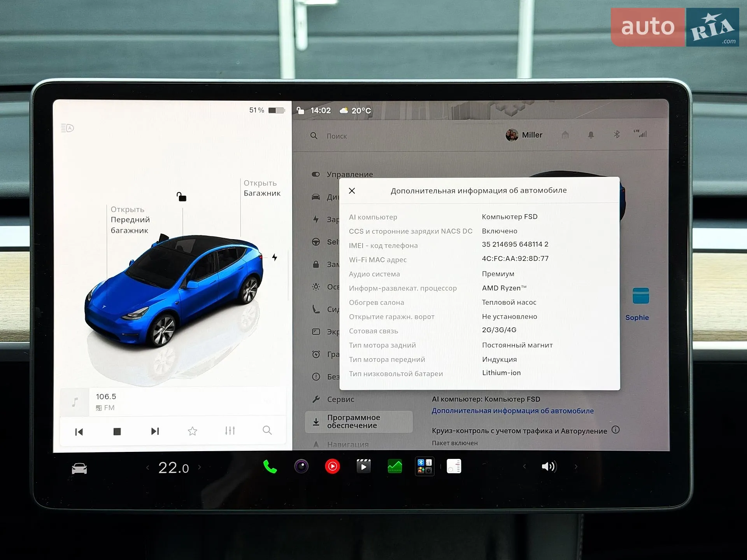This screenshot has width=747, height=560.
Task: Tap the battery 51% indicator
Action: pos(267,110)
